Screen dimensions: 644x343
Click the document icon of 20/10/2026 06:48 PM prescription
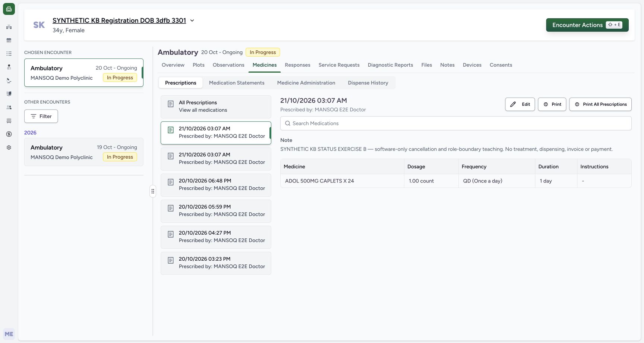pyautogui.click(x=171, y=182)
